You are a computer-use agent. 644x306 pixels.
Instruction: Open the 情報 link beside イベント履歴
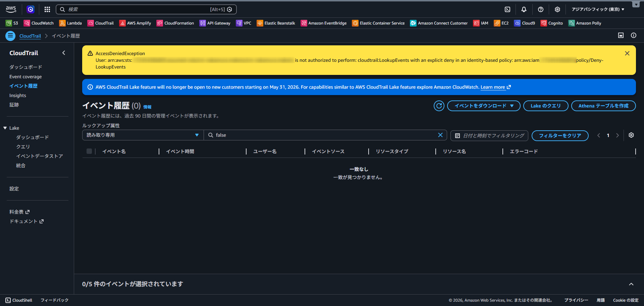147,107
